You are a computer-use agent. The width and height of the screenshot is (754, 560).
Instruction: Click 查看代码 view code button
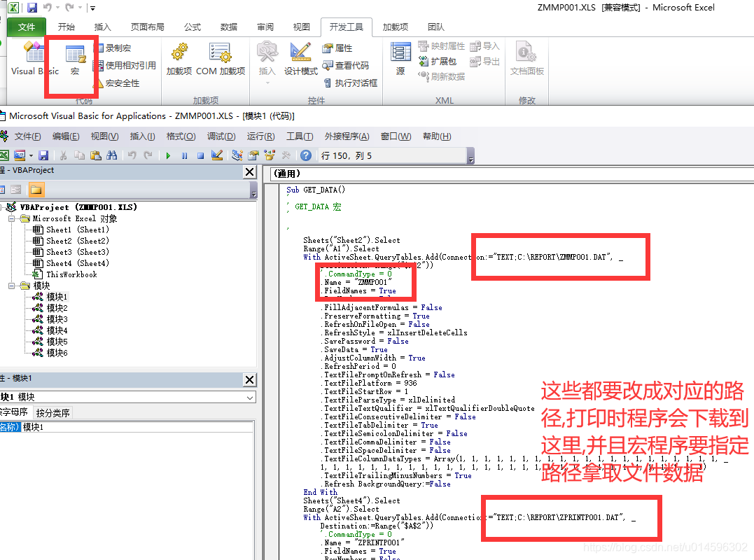tap(346, 65)
